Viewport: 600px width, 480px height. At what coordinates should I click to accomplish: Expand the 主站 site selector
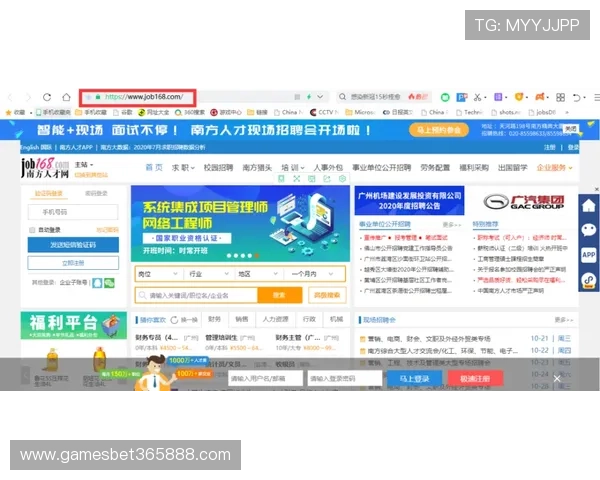84,165
